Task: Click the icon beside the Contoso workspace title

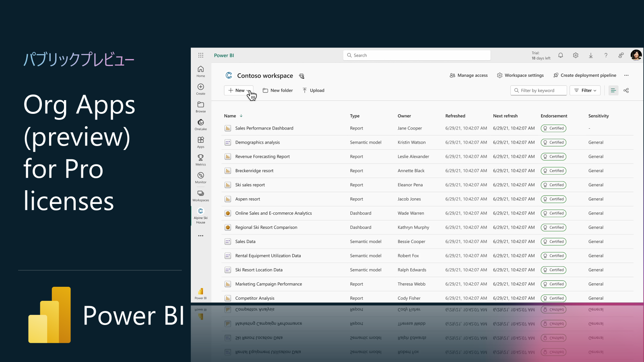Action: tap(302, 76)
